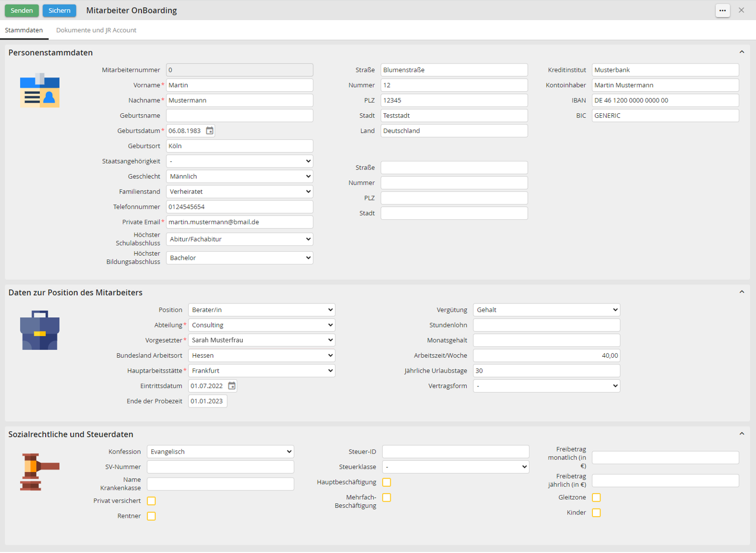
Task: Click the Personenstammdaten ID card icon
Action: coord(39,90)
